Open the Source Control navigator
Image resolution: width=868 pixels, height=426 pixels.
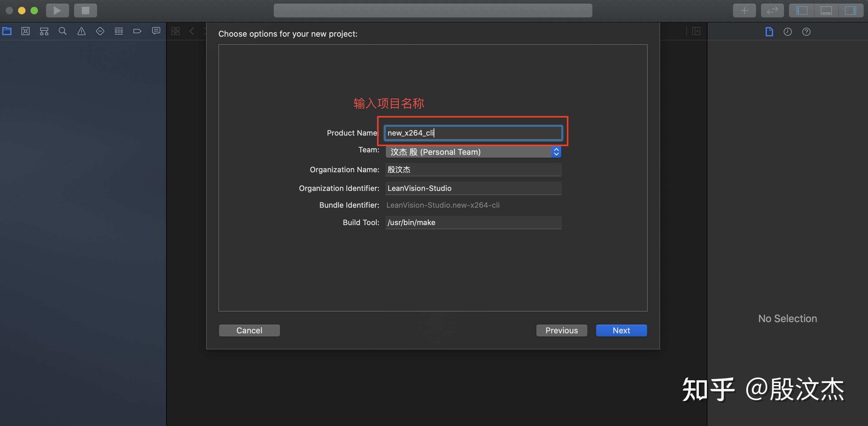point(26,31)
